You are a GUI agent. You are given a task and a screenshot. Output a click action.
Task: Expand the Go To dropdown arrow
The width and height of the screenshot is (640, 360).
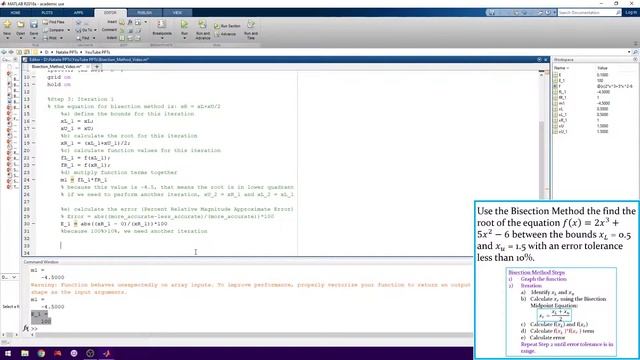[96, 30]
